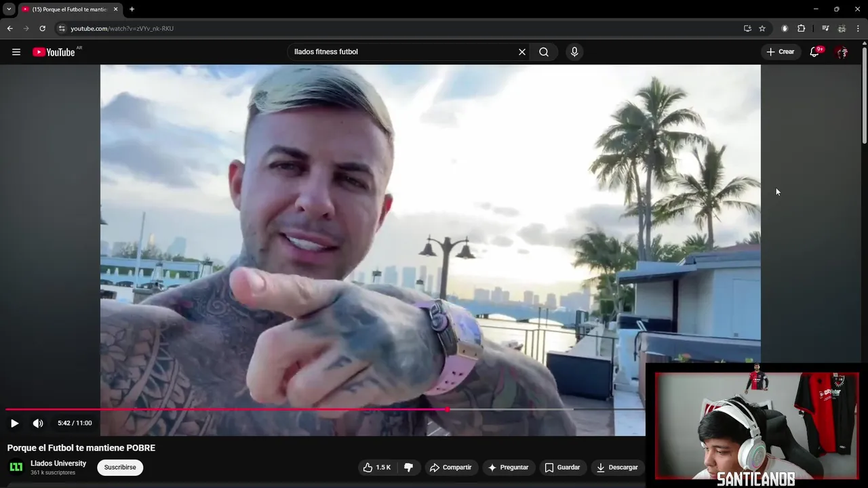The width and height of the screenshot is (868, 488).
Task: Focus the address bar URL youtube.com/watch
Action: 122,28
